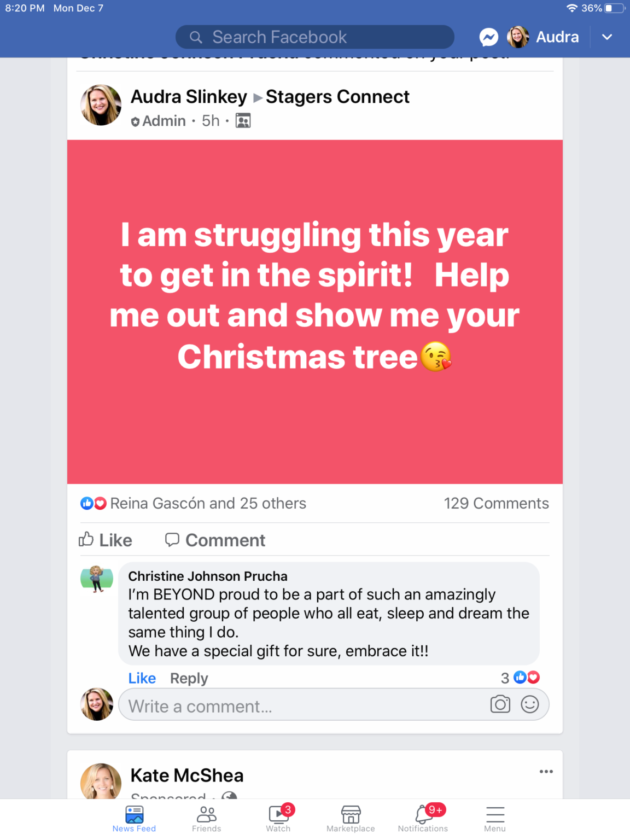Open the Friends tab

tap(206, 818)
